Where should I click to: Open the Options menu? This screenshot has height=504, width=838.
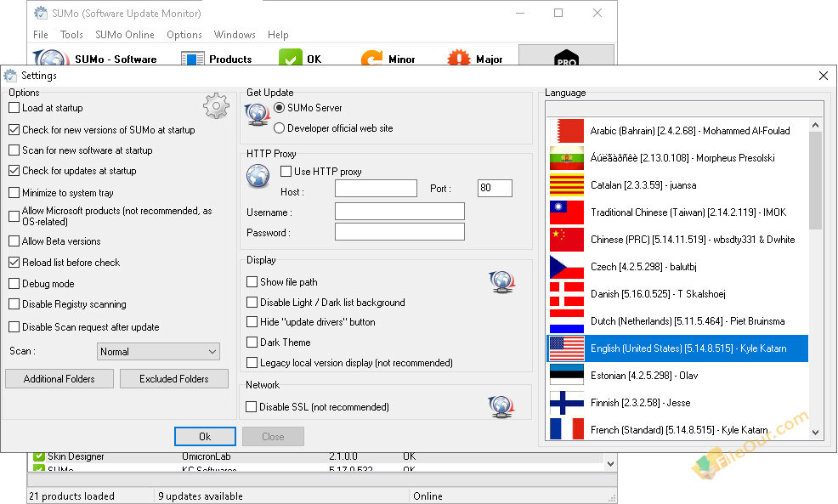(x=184, y=35)
